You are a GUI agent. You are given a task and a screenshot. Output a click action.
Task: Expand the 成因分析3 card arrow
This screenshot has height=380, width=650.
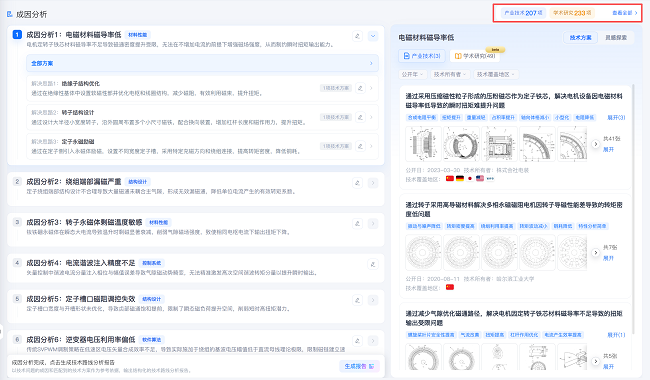[x=373, y=223]
